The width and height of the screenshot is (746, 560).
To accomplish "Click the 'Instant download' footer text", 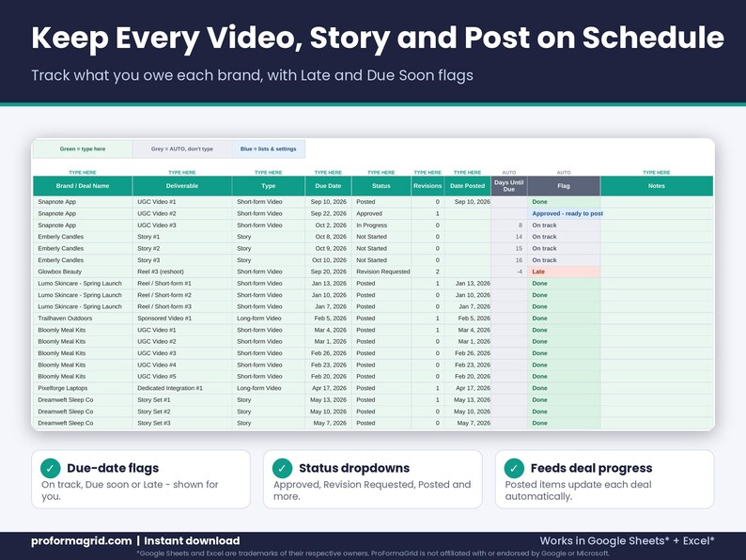I will [192, 541].
